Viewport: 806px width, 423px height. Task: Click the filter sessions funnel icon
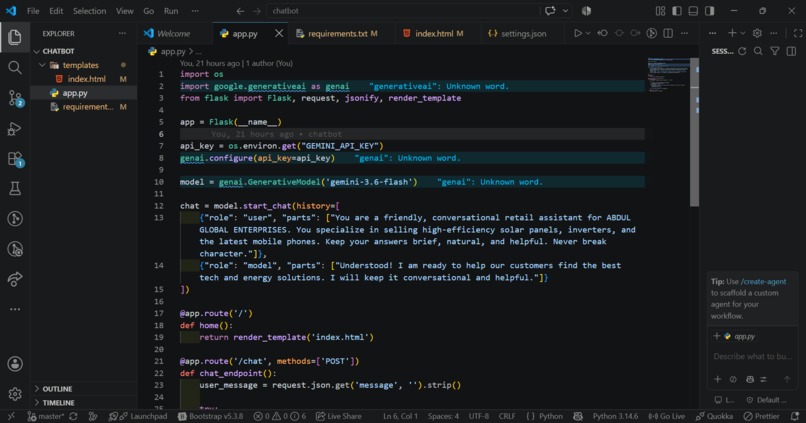pyautogui.click(x=775, y=51)
